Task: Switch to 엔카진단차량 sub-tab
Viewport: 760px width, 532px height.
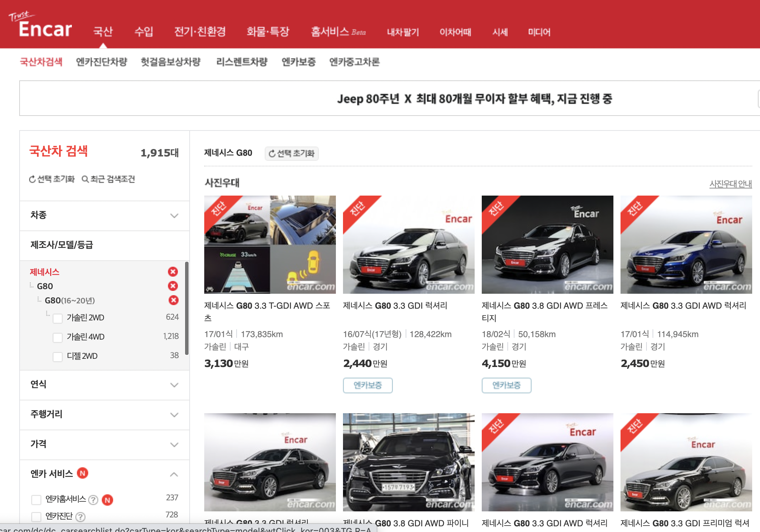Action: (x=101, y=62)
